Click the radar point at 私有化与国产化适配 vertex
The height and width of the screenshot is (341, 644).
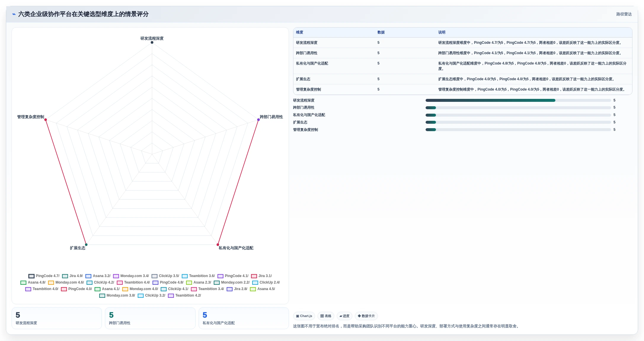(218, 245)
